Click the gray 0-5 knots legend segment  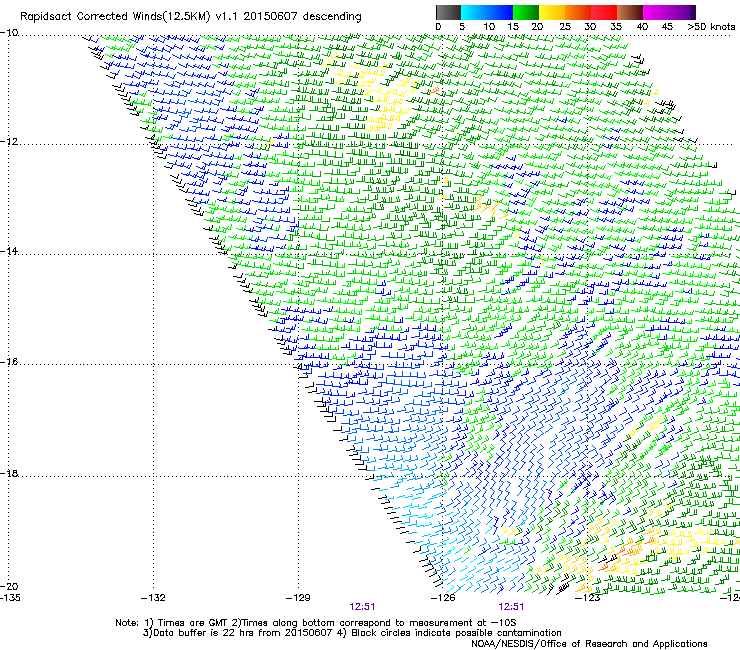tap(448, 12)
